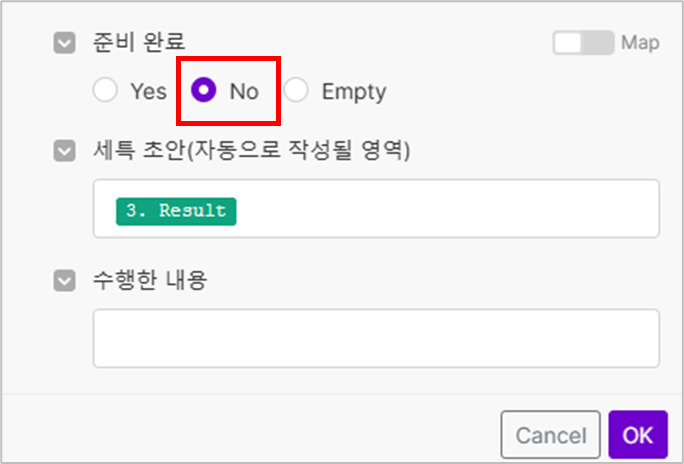Viewport: 684px width, 464px height.
Task: Turn on the Map toggle switch
Action: pyautogui.click(x=582, y=43)
